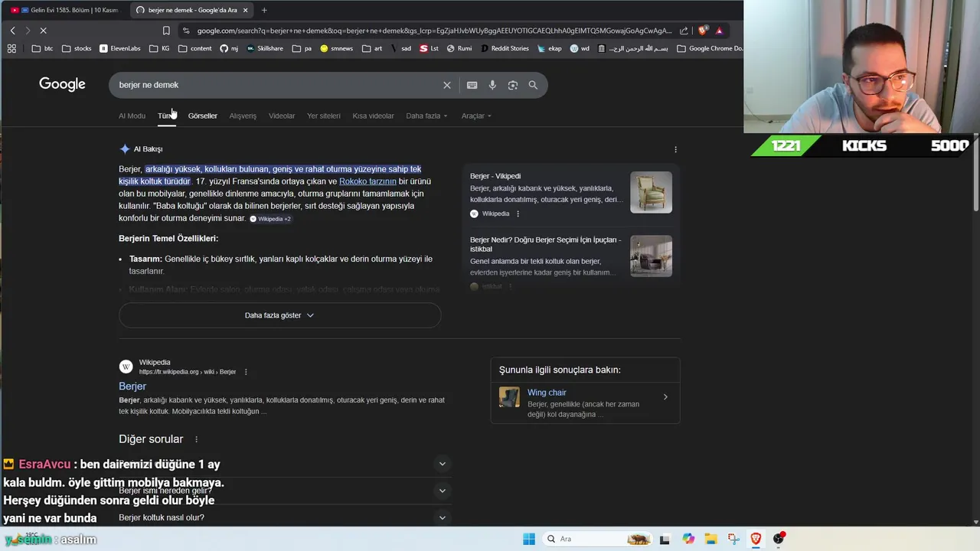The image size is (980, 551).
Task: Open three-dot menu beside Diğer sorular
Action: [x=196, y=439]
